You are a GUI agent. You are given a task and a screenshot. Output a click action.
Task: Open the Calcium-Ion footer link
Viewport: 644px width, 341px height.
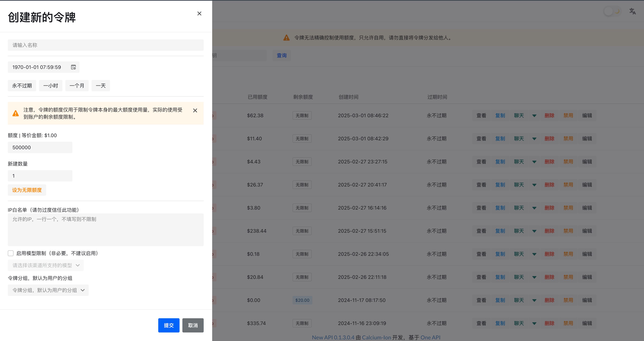point(376,337)
